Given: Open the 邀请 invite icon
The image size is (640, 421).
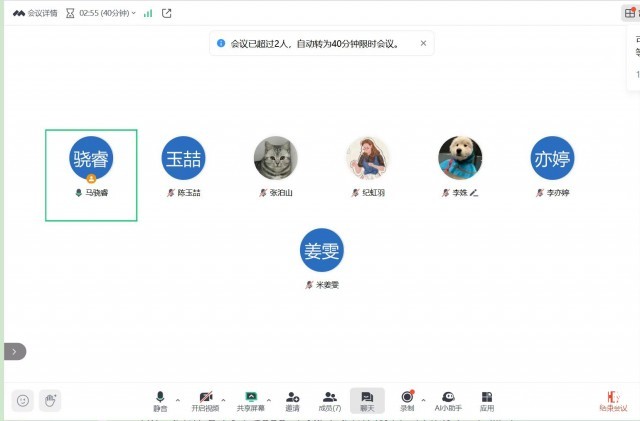Looking at the screenshot, I should point(292,400).
